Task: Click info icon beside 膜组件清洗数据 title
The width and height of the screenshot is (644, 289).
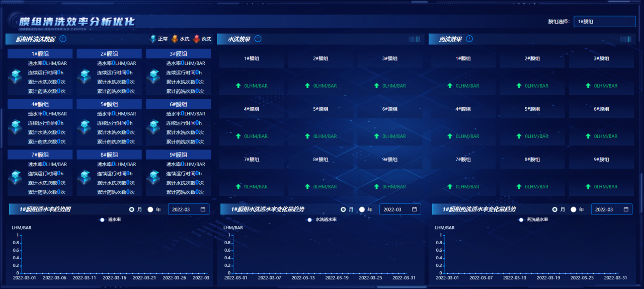Action: tap(63, 39)
